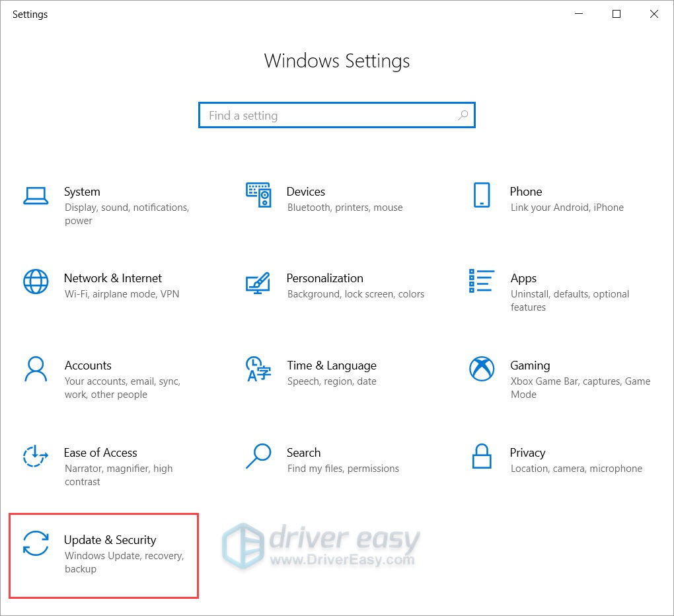Open Ease of Access icon
674x616 pixels.
(x=36, y=456)
